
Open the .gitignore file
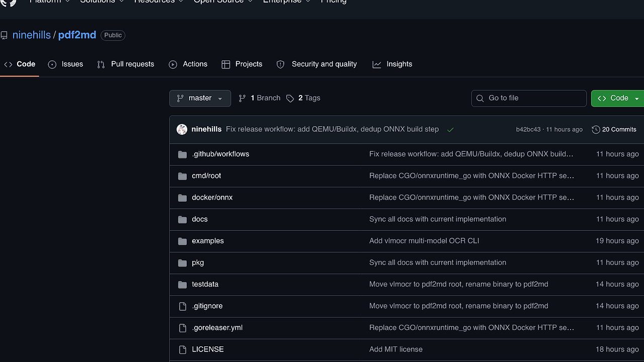pyautogui.click(x=207, y=306)
